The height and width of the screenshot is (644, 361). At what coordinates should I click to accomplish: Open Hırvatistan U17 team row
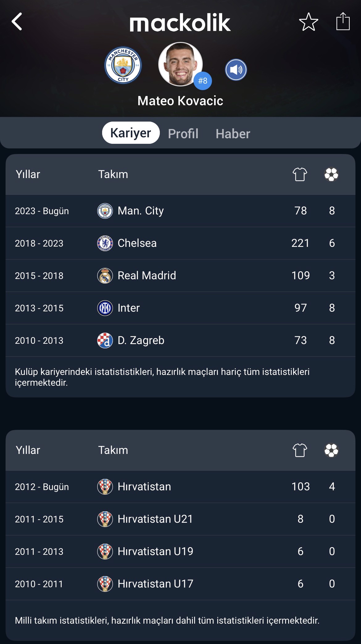click(x=180, y=584)
